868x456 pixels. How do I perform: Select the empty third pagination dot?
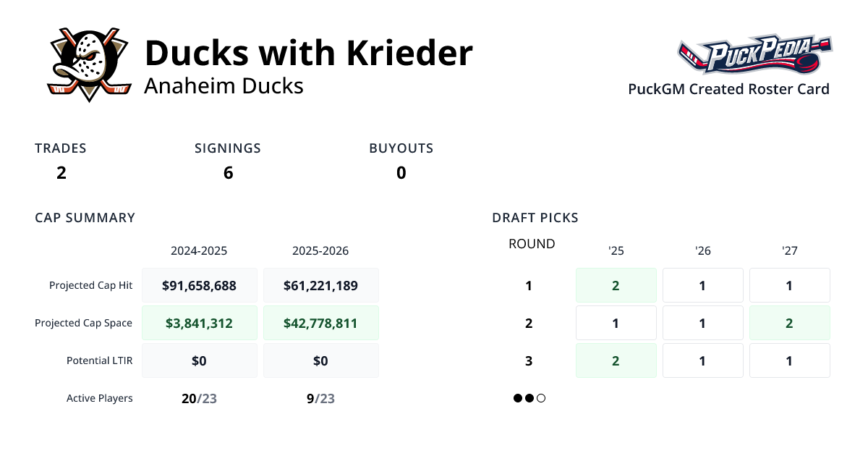[541, 398]
